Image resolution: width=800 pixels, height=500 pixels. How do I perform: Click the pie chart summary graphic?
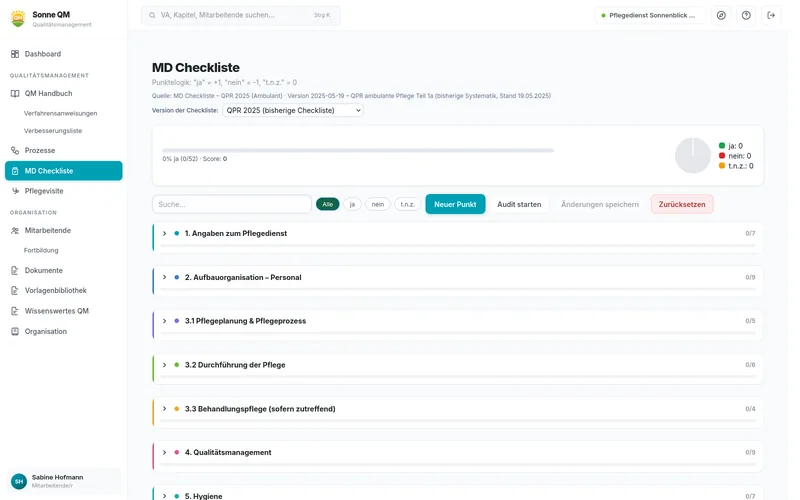tap(692, 155)
